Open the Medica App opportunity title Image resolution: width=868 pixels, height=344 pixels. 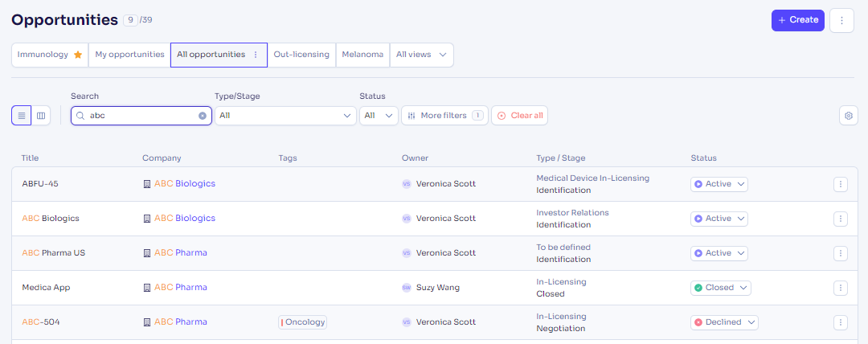point(46,288)
